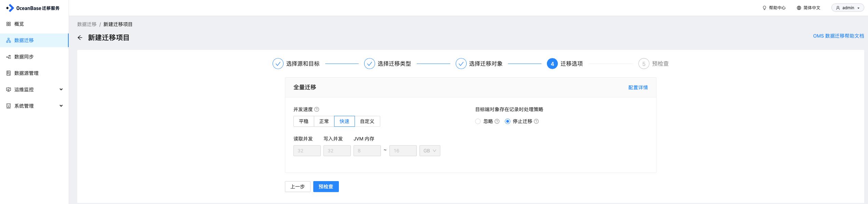Click the globe language icon
The width and height of the screenshot is (868, 204).
tap(799, 8)
